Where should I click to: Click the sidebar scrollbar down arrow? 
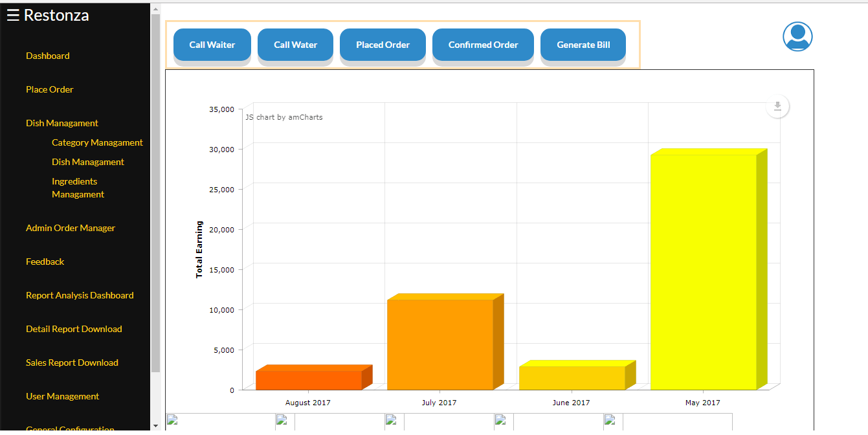[155, 426]
